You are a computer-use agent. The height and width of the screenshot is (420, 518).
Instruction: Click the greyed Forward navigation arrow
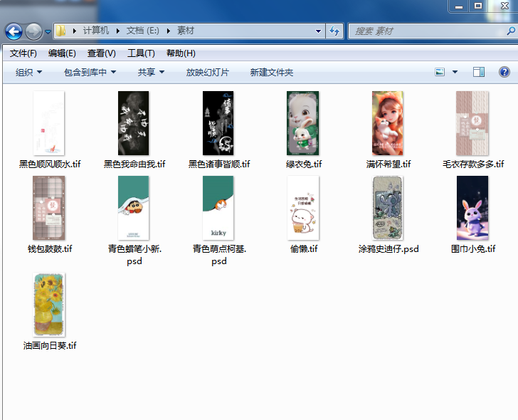coord(33,32)
